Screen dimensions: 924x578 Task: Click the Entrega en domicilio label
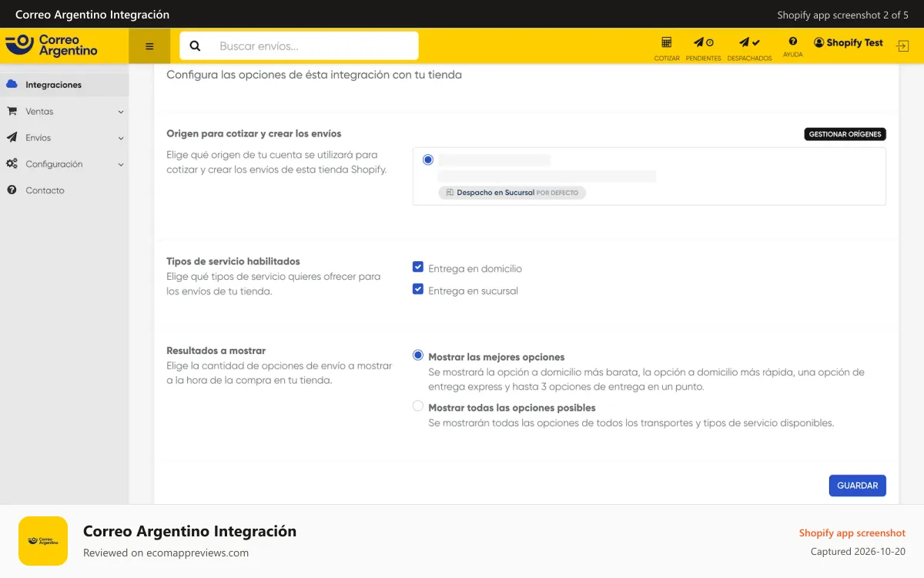coord(475,269)
